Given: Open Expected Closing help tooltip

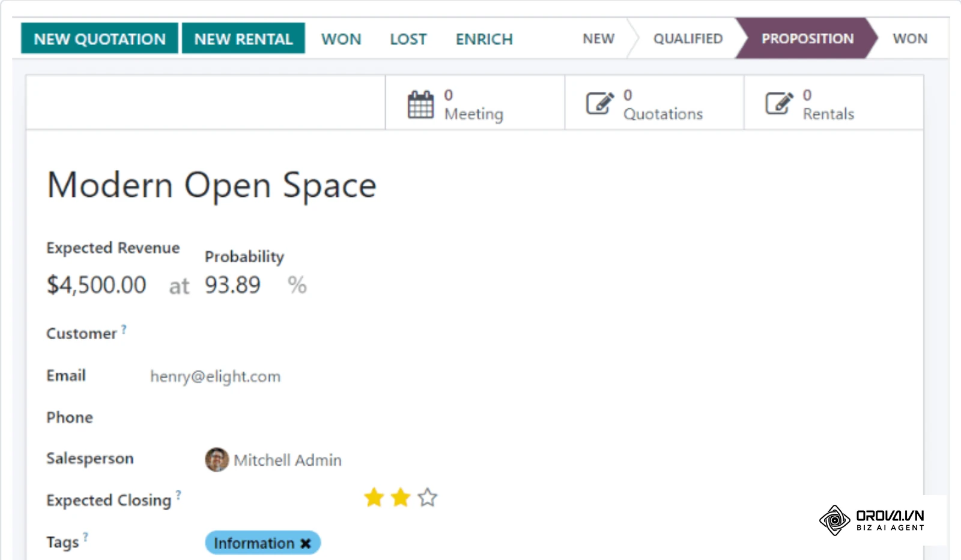Looking at the screenshot, I should click(x=178, y=495).
